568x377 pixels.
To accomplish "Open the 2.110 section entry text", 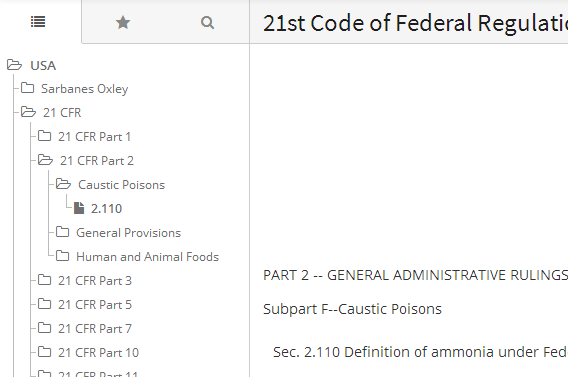I will pos(106,209).
